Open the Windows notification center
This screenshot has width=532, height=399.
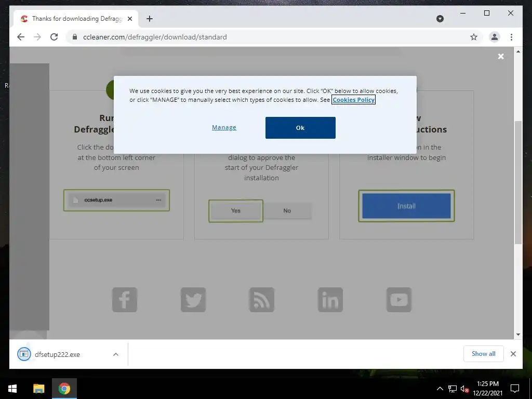tap(515, 389)
